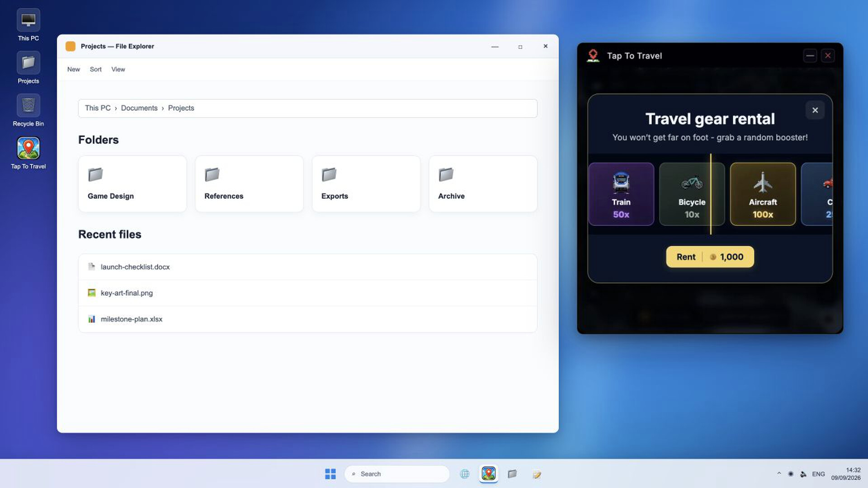Expand hidden system tray icons chevron
The height and width of the screenshot is (488, 868).
[779, 474]
